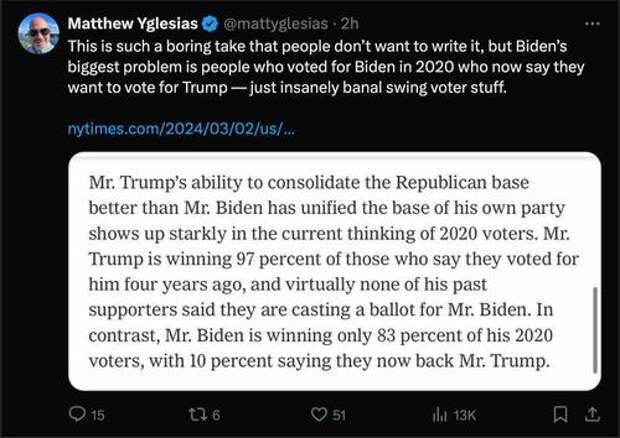Open the Matthew Yglesias display name

coord(132,24)
